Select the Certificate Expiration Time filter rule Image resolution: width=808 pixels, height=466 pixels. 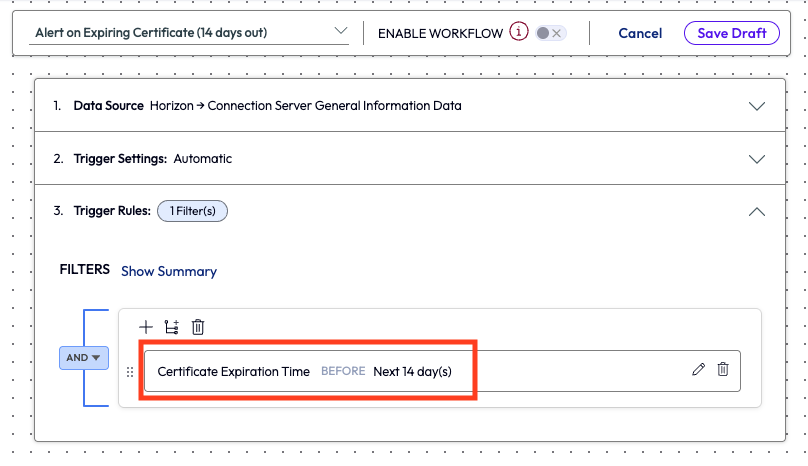pos(305,371)
